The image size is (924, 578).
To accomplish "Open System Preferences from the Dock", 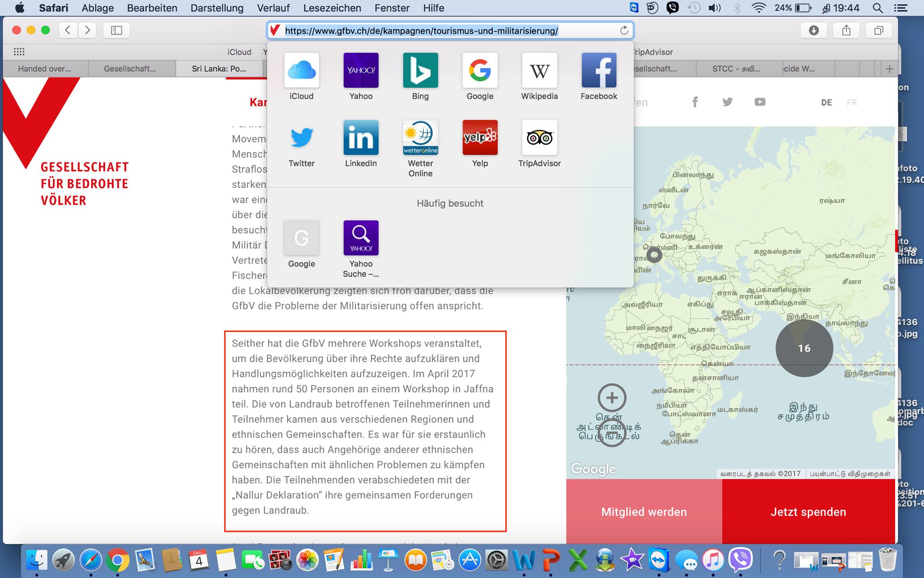I will pyautogui.click(x=496, y=561).
